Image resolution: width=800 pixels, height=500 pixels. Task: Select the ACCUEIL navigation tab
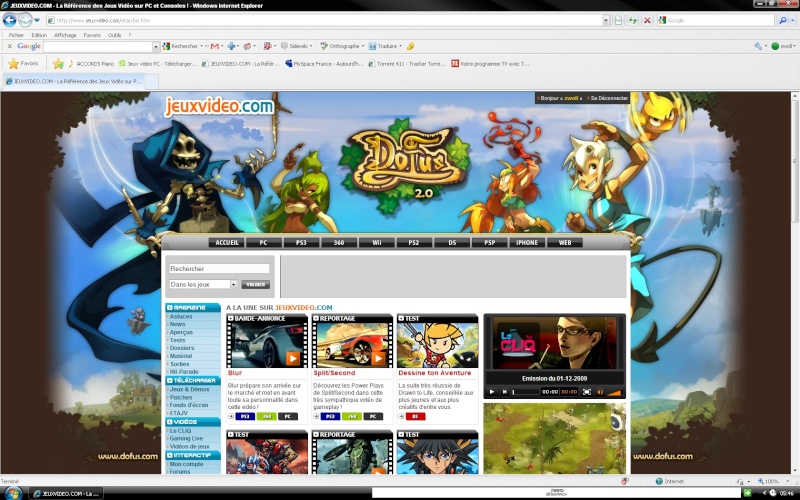click(227, 243)
